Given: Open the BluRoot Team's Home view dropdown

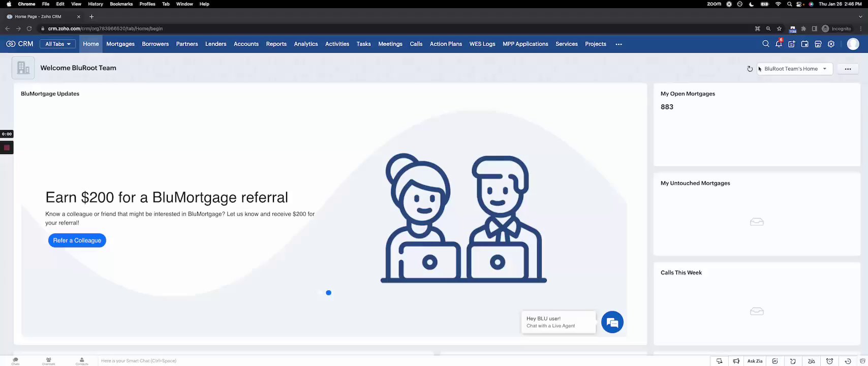Looking at the screenshot, I should 795,69.
